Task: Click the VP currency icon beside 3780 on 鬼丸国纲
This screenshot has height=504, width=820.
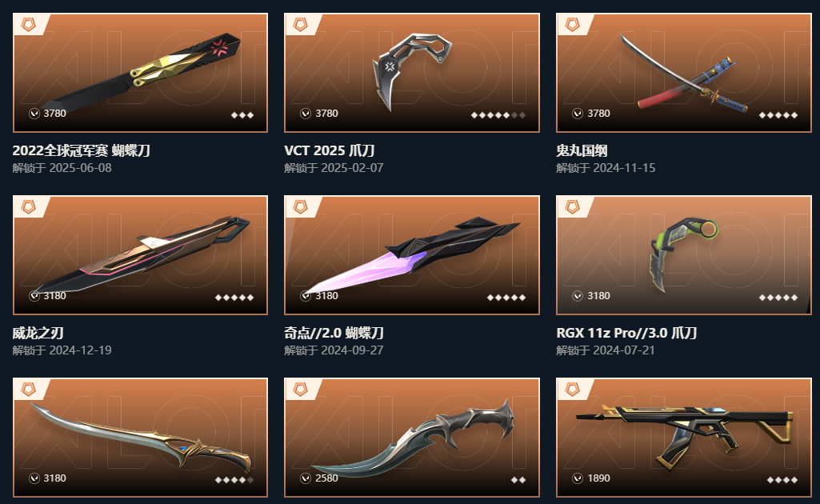Action: (x=578, y=114)
